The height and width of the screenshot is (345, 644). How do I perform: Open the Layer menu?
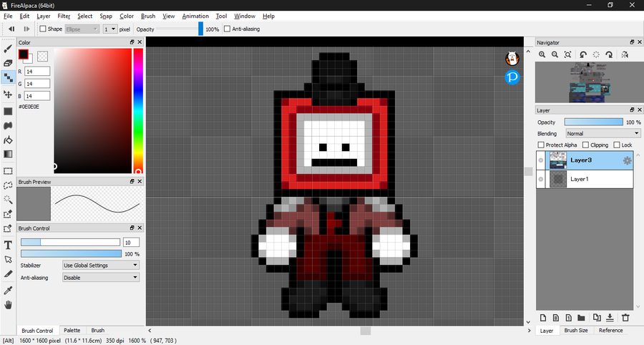[43, 16]
